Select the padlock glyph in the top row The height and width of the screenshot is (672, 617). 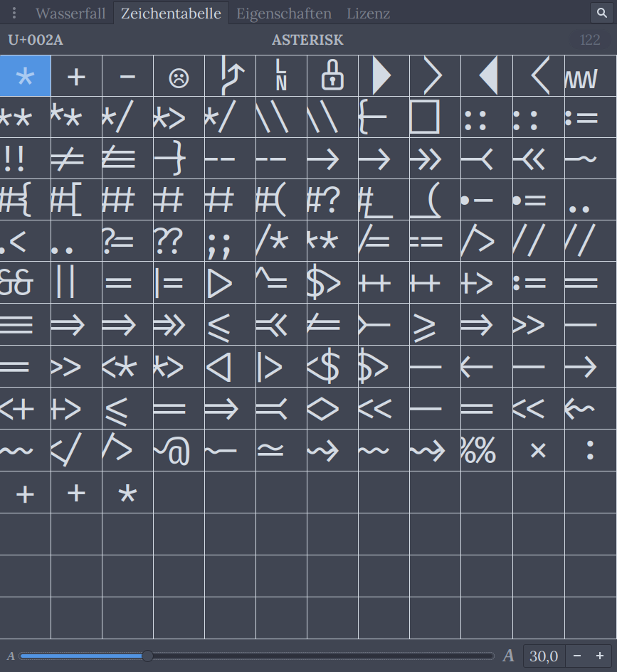(332, 75)
